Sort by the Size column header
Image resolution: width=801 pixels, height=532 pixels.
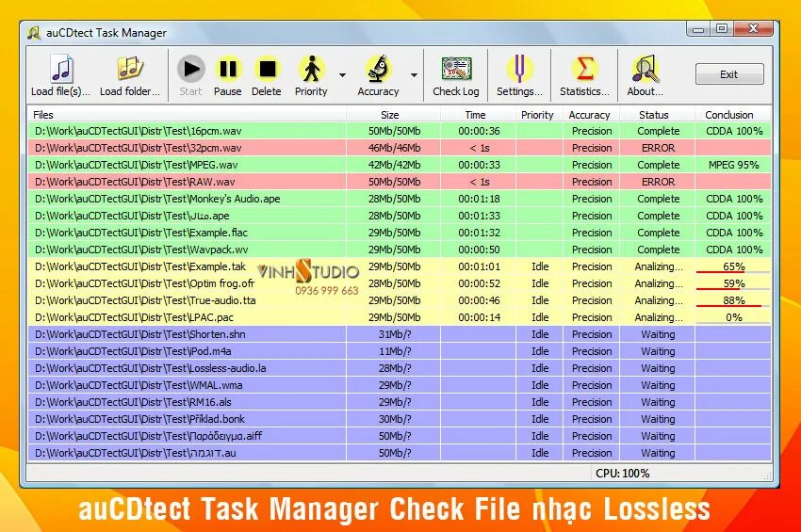coord(393,115)
